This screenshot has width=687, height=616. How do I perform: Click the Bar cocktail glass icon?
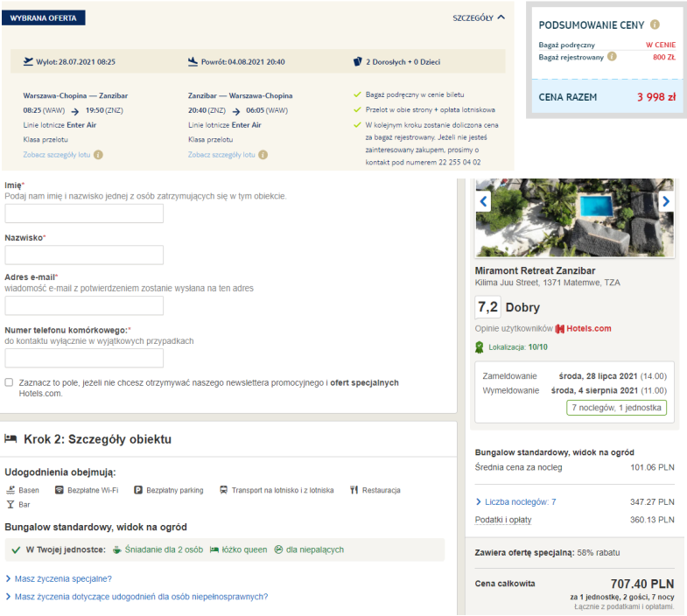tap(11, 505)
